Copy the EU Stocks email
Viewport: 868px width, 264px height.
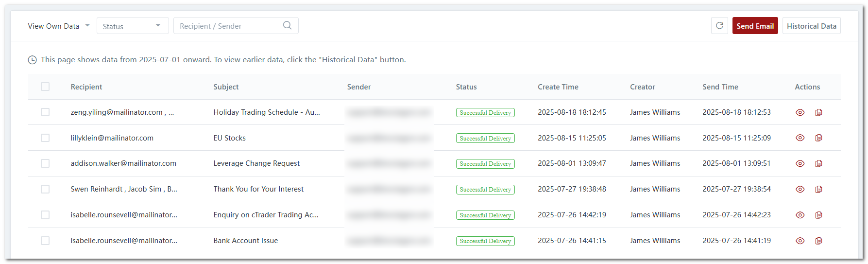pyautogui.click(x=818, y=138)
